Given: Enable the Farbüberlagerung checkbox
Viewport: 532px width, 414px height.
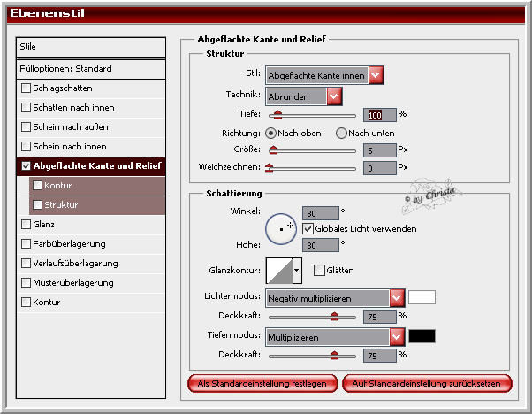Looking at the screenshot, I should [26, 244].
